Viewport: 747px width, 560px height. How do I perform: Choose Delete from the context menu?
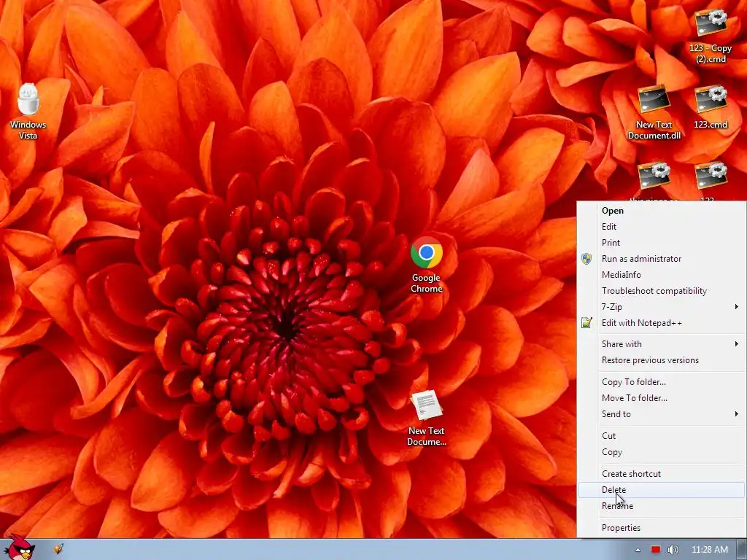[x=662, y=490]
